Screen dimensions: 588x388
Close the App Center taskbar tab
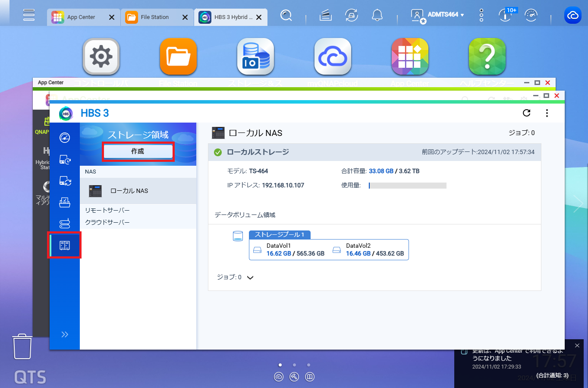pos(111,17)
